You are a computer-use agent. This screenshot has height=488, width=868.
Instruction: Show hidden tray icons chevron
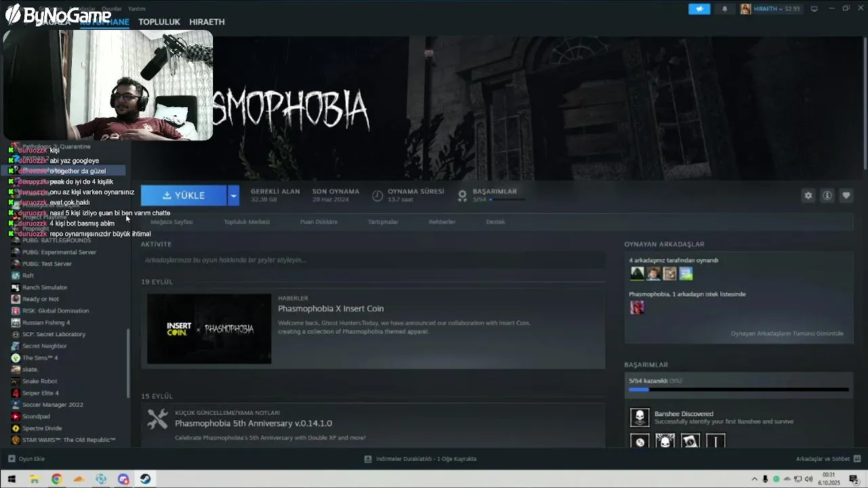pos(755,479)
